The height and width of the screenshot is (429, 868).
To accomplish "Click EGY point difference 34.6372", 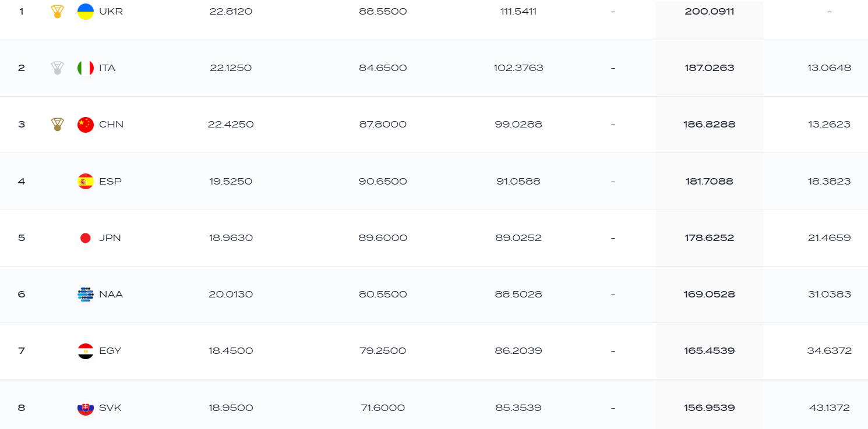I will [x=830, y=351].
